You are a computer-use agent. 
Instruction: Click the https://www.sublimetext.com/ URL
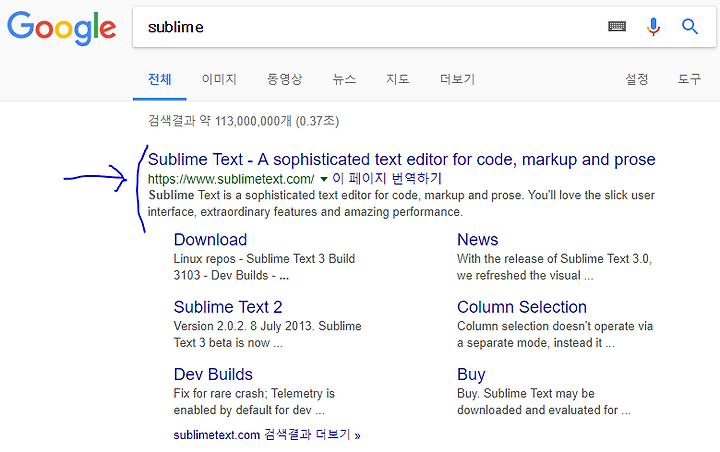231,179
